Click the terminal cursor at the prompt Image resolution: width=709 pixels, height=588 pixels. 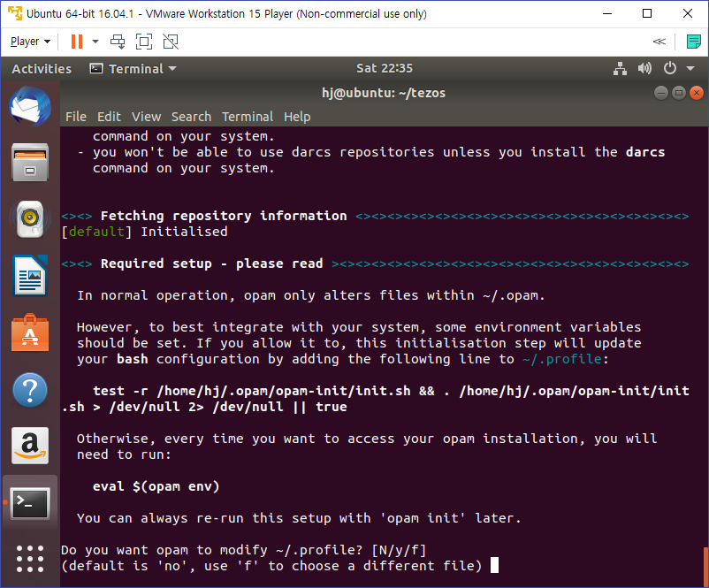[495, 565]
